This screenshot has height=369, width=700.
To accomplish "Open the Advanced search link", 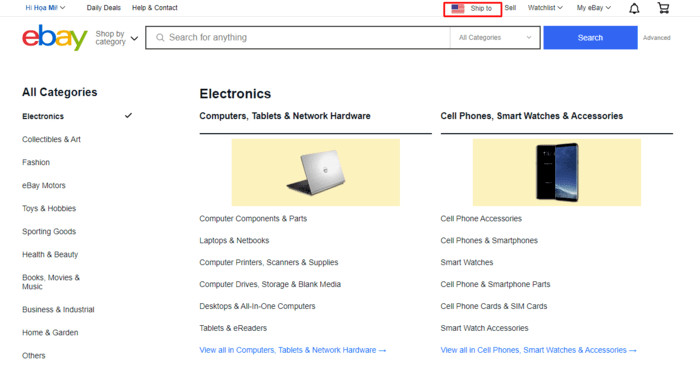I will click(657, 38).
